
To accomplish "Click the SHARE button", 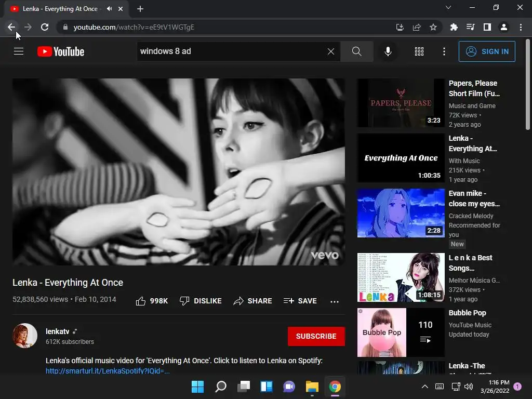I will point(253,301).
